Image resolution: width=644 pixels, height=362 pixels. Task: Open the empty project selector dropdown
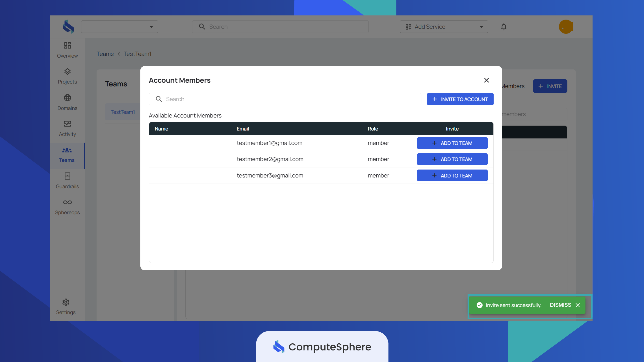tap(119, 27)
